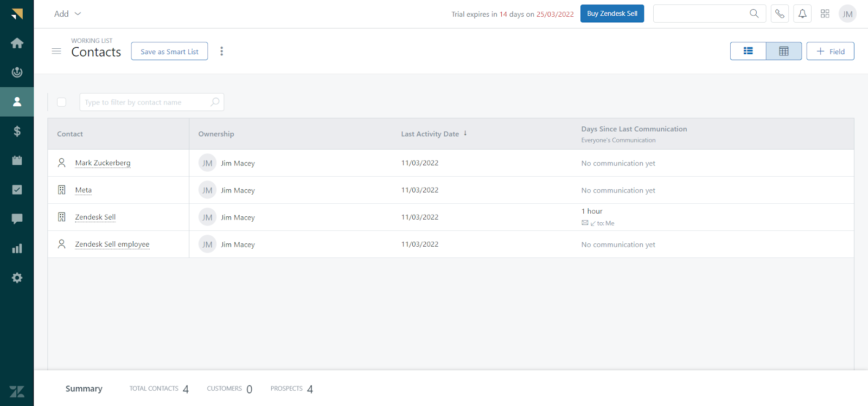The width and height of the screenshot is (868, 406).
Task: Open the JM user profile avatar
Action: (847, 14)
